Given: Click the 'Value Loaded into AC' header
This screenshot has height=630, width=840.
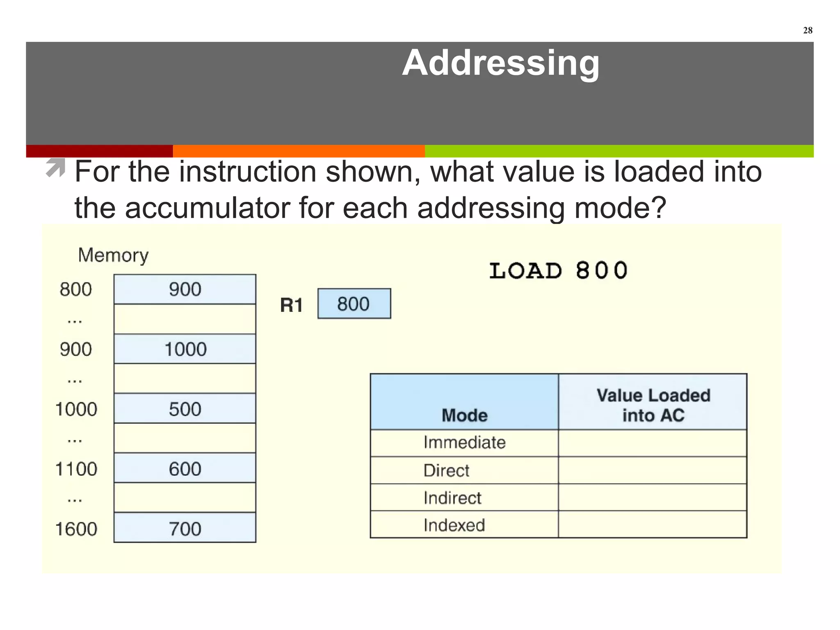Looking at the screenshot, I should coord(653,402).
